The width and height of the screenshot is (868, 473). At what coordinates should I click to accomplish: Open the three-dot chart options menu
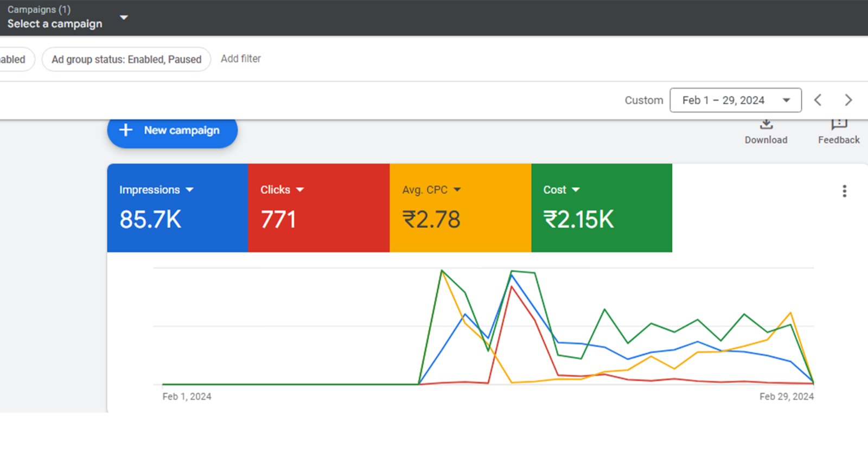tap(844, 191)
